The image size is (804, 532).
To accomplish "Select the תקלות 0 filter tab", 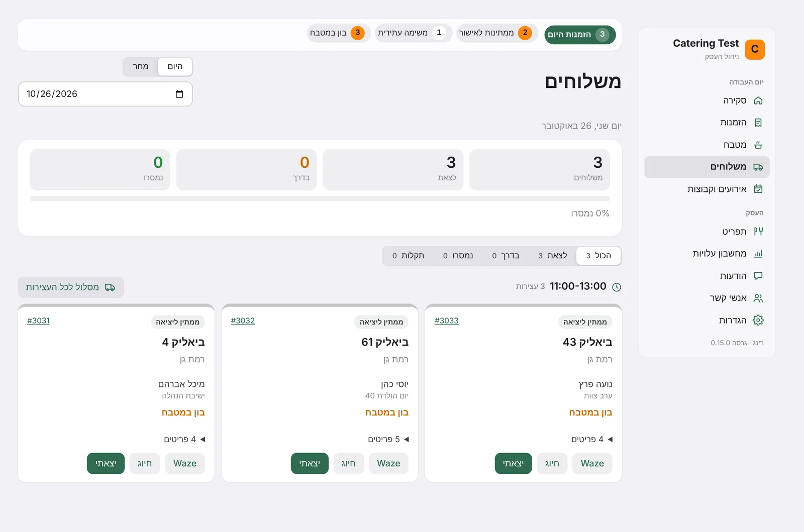I will 408,256.
